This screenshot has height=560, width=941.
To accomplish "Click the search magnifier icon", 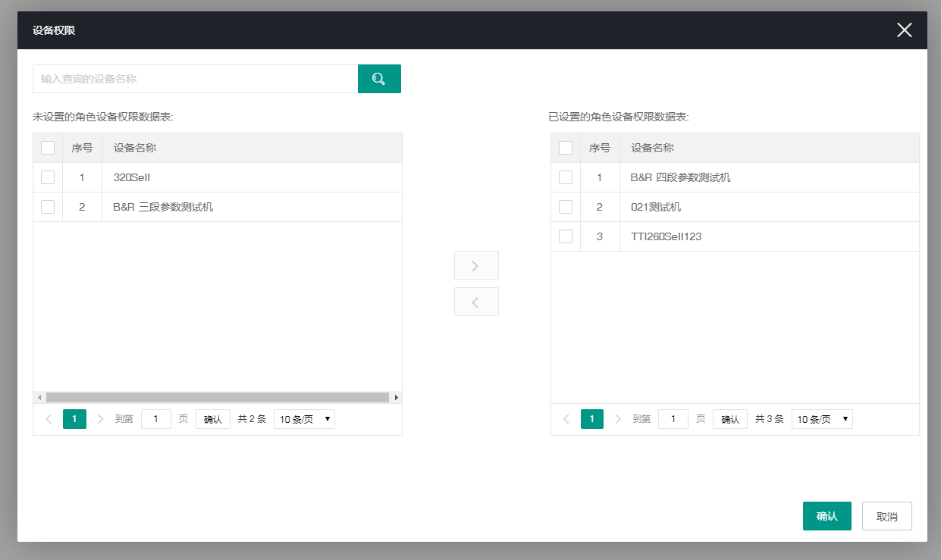I will (379, 79).
